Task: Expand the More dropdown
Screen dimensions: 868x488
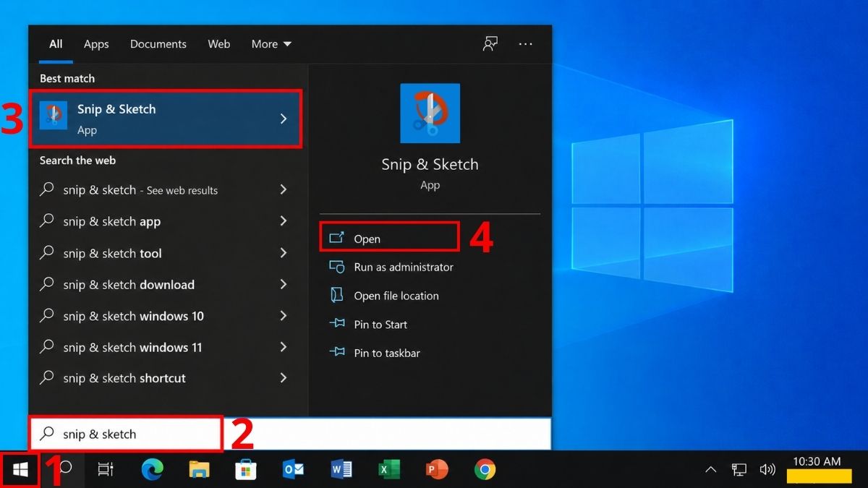Action: (271, 44)
